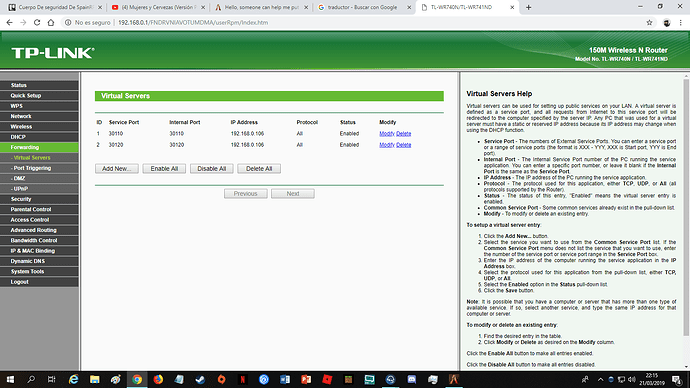
Task: Open File Explorer from the taskbar
Action: click(x=95, y=379)
